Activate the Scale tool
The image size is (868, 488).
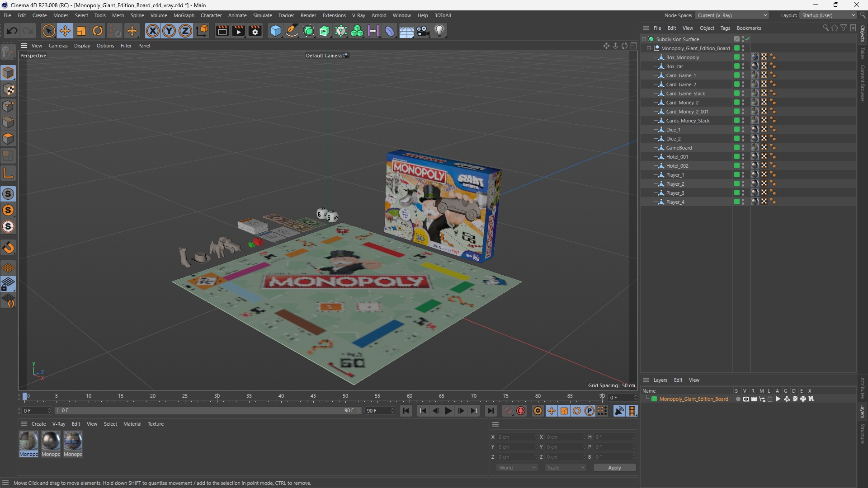81,31
